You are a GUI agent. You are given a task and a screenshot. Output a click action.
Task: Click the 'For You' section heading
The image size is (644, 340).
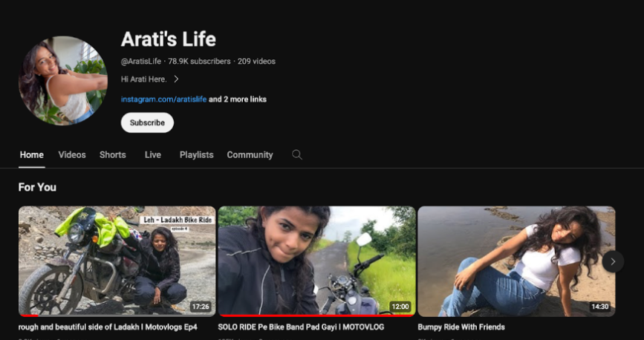pyautogui.click(x=37, y=187)
